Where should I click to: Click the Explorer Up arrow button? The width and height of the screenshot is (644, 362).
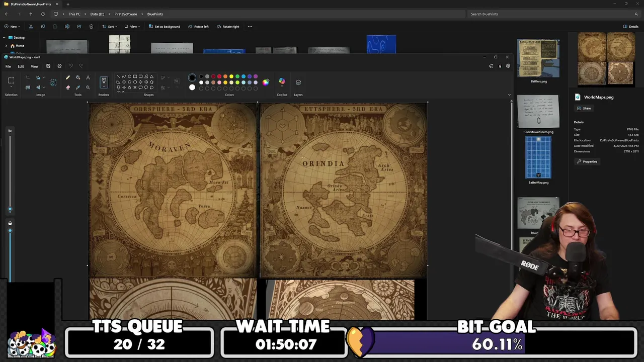[x=31, y=14]
